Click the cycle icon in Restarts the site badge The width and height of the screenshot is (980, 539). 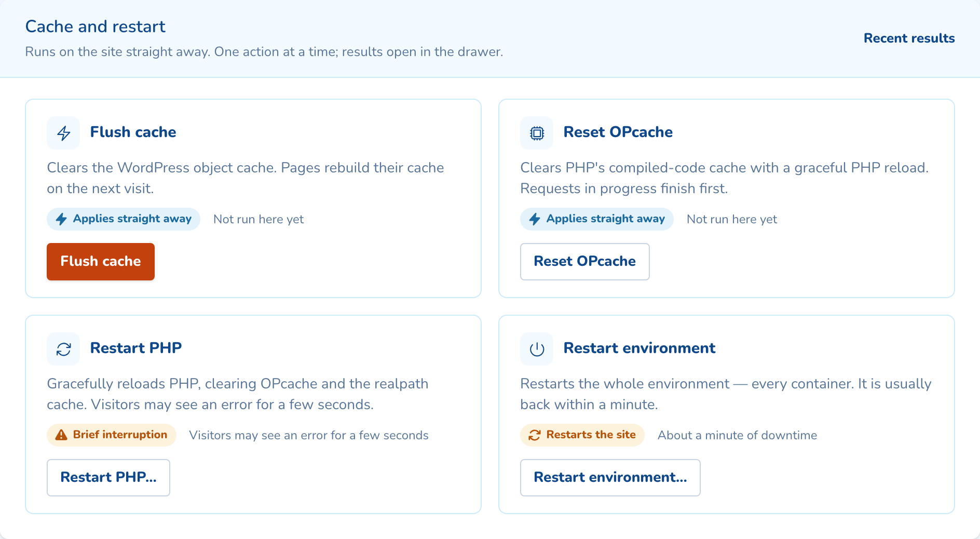[x=535, y=435]
